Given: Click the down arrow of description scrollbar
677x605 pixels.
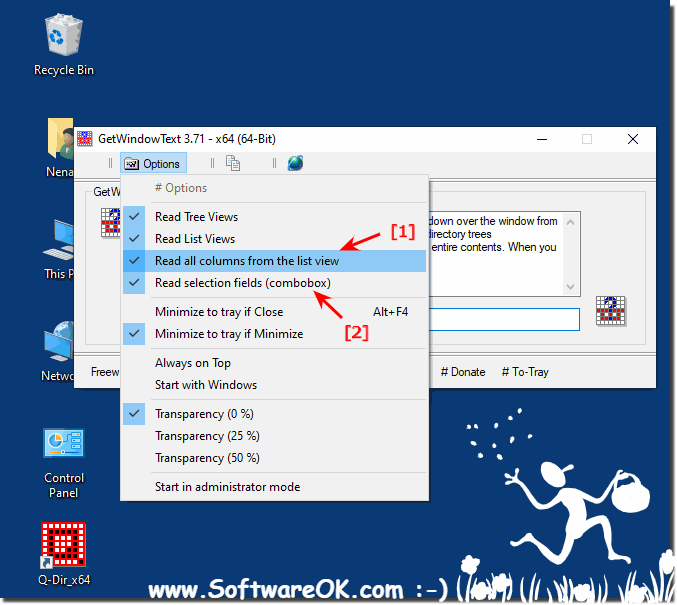Looking at the screenshot, I should (570, 287).
